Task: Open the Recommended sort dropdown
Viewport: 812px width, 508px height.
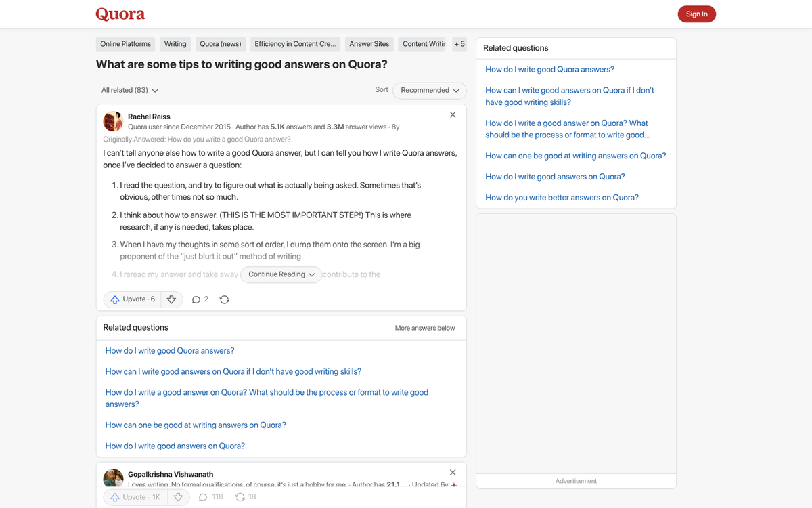Action: (x=429, y=90)
